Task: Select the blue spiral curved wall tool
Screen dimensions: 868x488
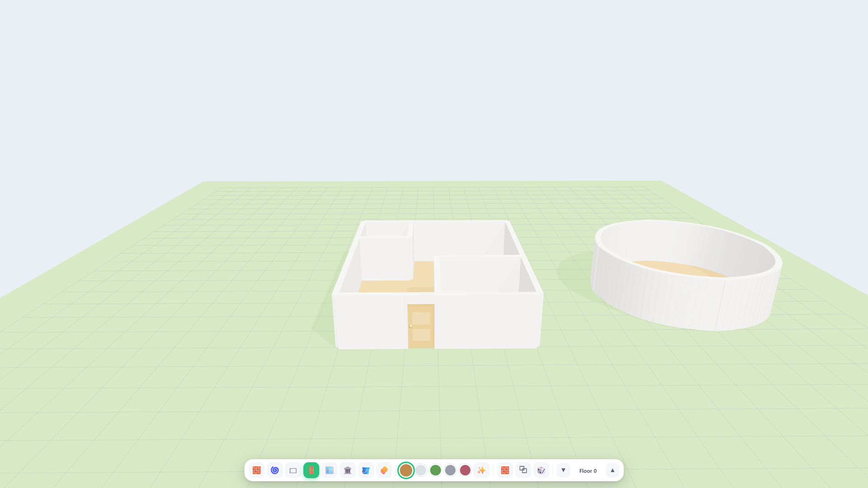Action: 275,470
